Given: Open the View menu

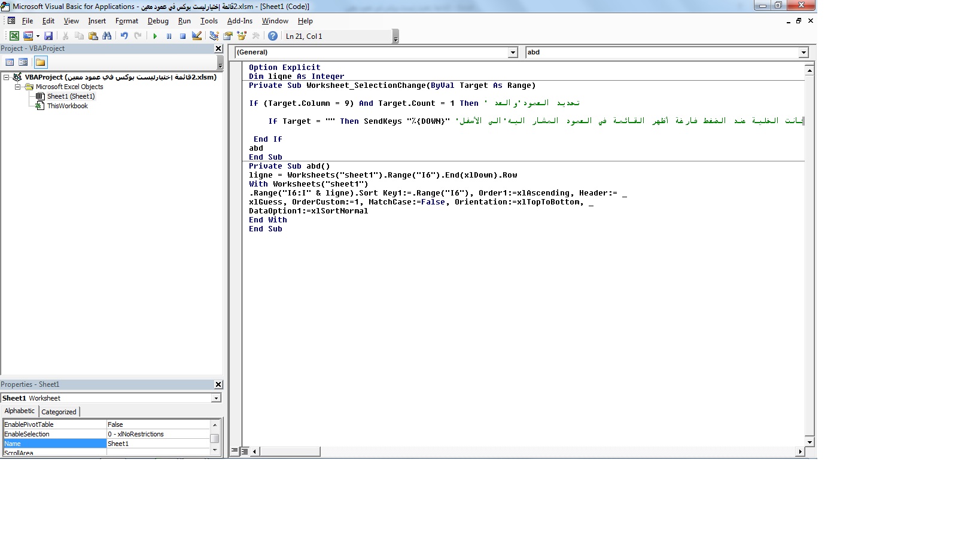Looking at the screenshot, I should coord(71,21).
